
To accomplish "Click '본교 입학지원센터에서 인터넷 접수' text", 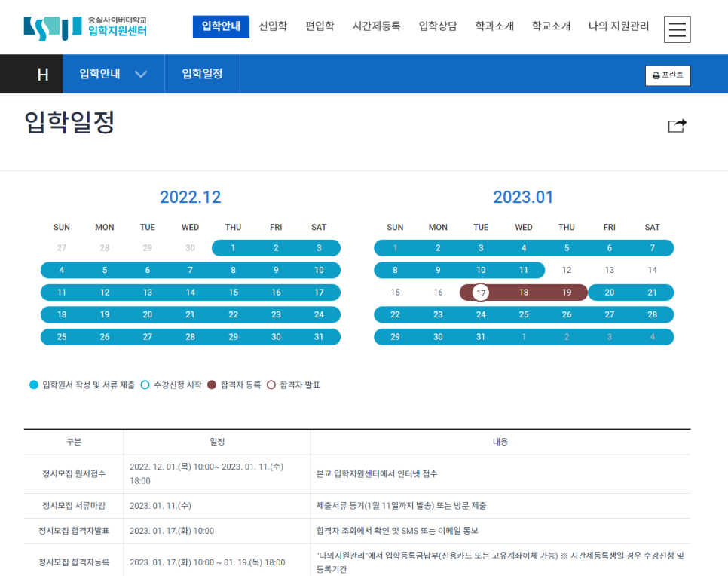I will coord(377,473).
